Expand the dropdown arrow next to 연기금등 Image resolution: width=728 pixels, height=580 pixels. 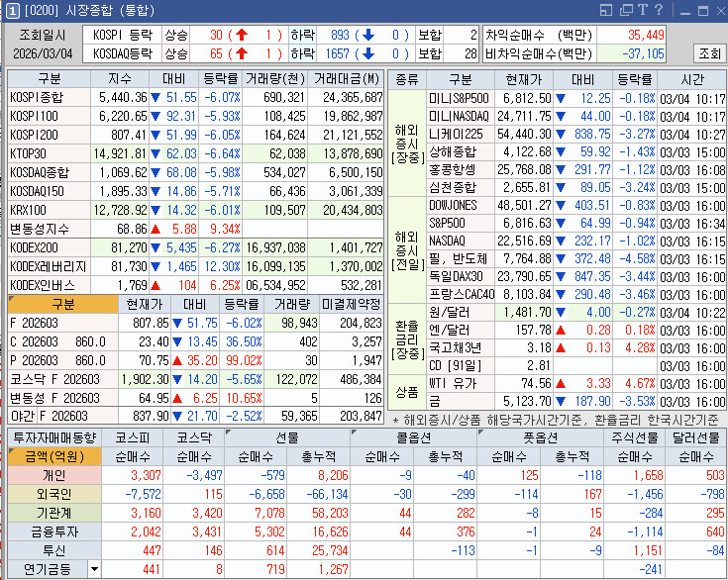[95, 569]
